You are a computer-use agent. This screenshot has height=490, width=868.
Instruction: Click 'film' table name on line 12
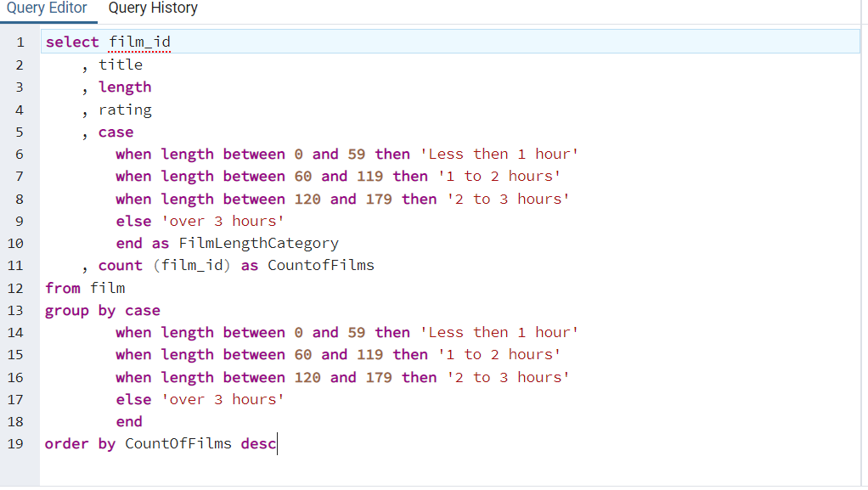pos(107,288)
